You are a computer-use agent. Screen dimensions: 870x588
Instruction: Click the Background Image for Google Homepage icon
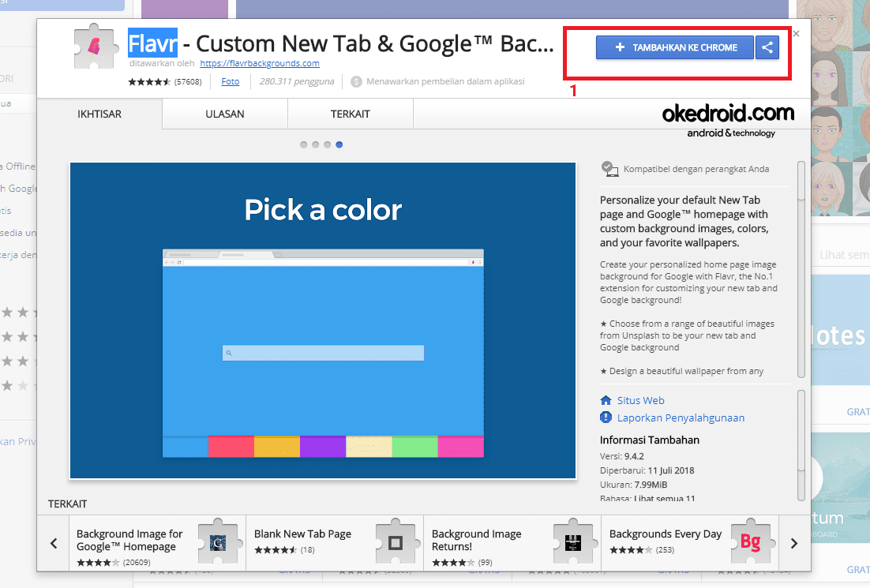pyautogui.click(x=219, y=542)
